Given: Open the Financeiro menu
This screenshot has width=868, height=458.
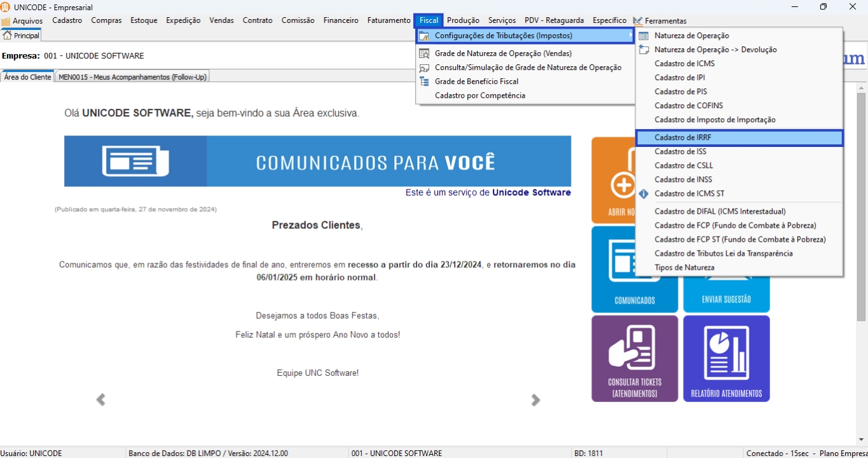Looking at the screenshot, I should pos(341,20).
